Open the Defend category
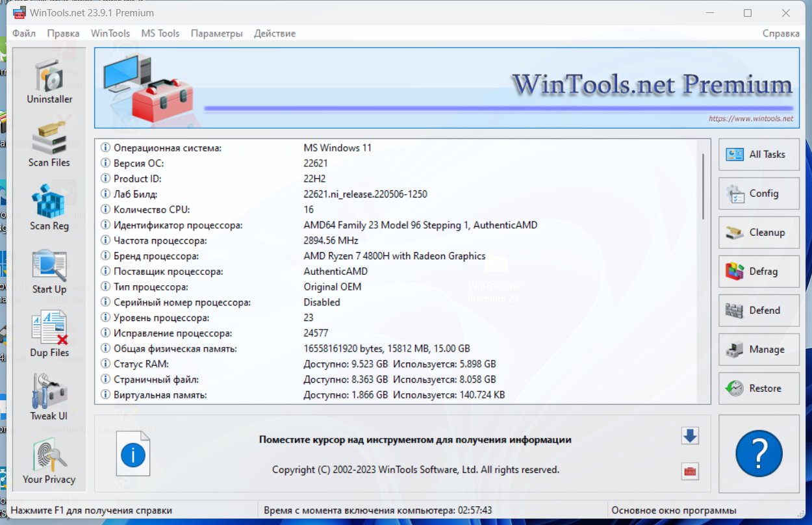 [x=759, y=311]
